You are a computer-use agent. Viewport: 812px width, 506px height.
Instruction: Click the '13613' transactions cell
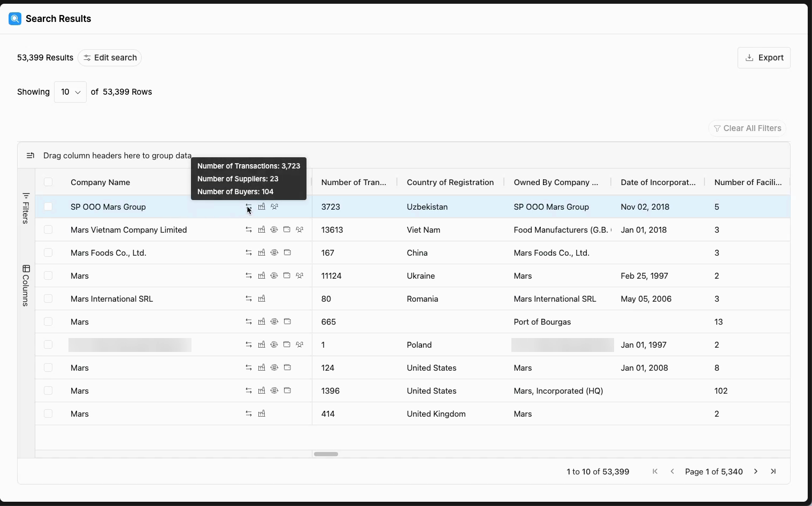pyautogui.click(x=332, y=229)
